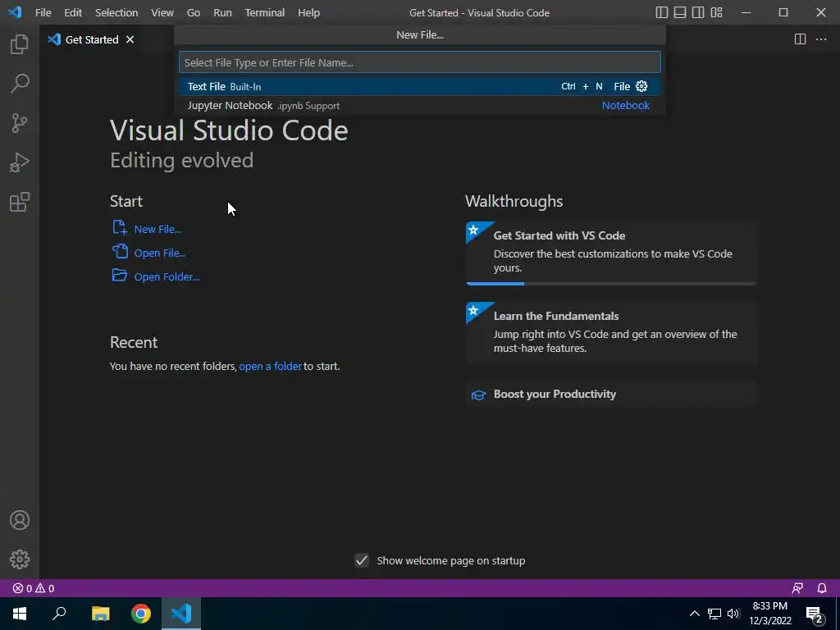This screenshot has width=840, height=630.
Task: Click the New File icon under Start
Action: [x=120, y=228]
